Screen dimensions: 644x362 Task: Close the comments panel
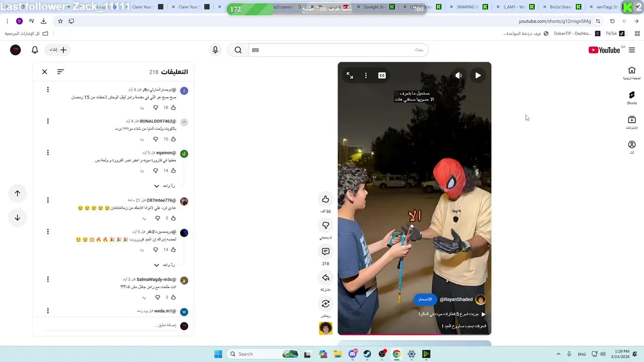pos(45,72)
